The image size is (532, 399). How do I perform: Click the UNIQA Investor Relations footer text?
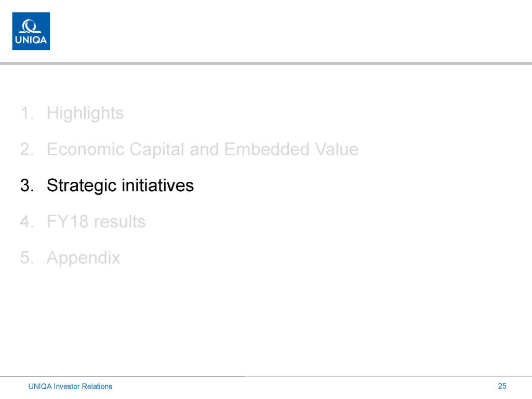pos(70,386)
